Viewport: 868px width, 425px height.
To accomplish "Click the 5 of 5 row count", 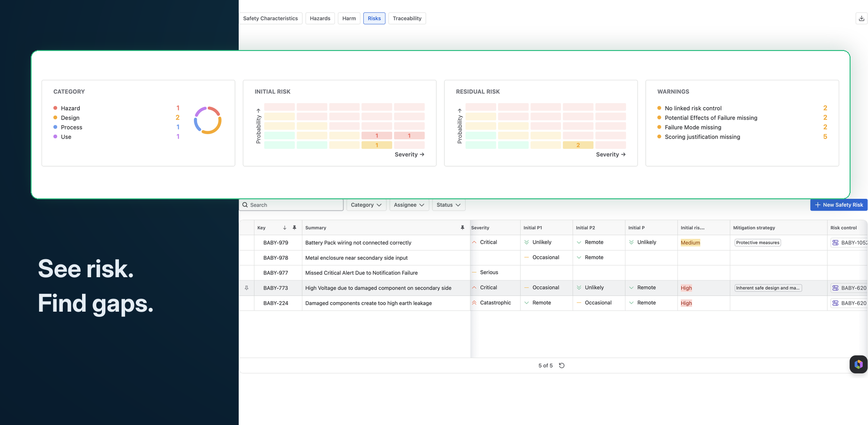I will [545, 365].
